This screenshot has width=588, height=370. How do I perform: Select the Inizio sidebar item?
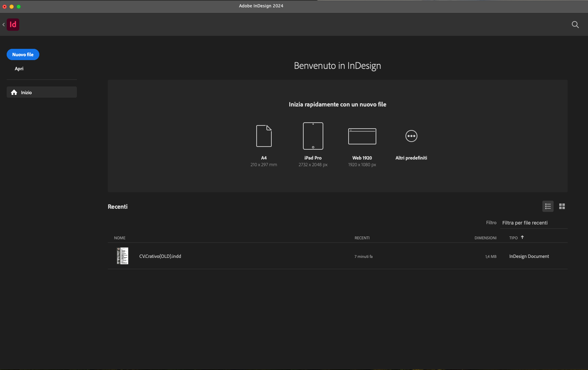42,92
